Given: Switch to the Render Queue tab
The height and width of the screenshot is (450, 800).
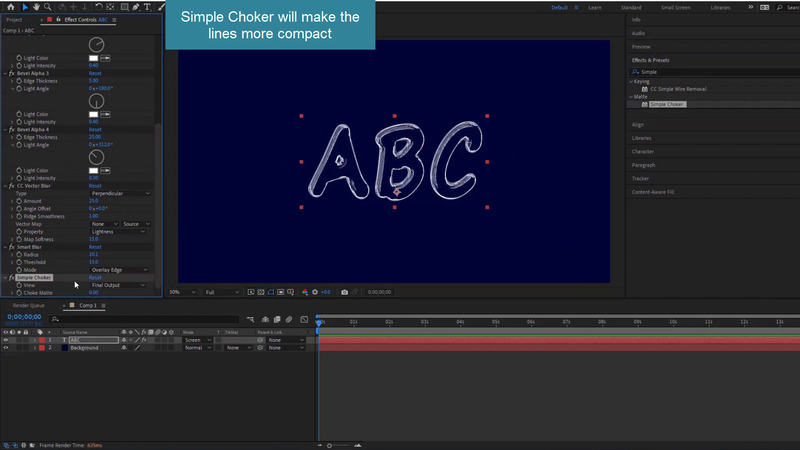Looking at the screenshot, I should [x=29, y=305].
